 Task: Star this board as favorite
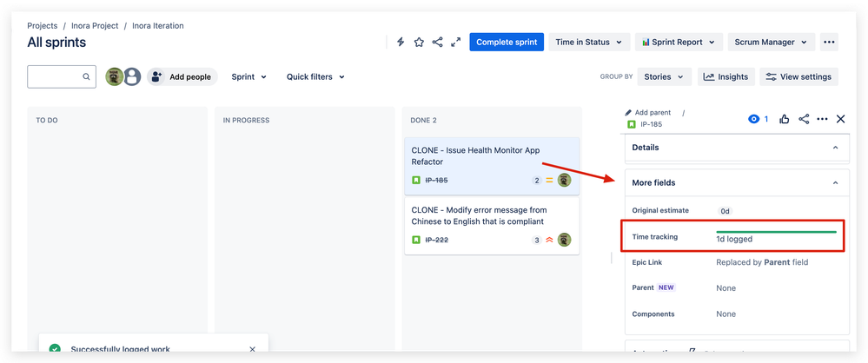[419, 42]
